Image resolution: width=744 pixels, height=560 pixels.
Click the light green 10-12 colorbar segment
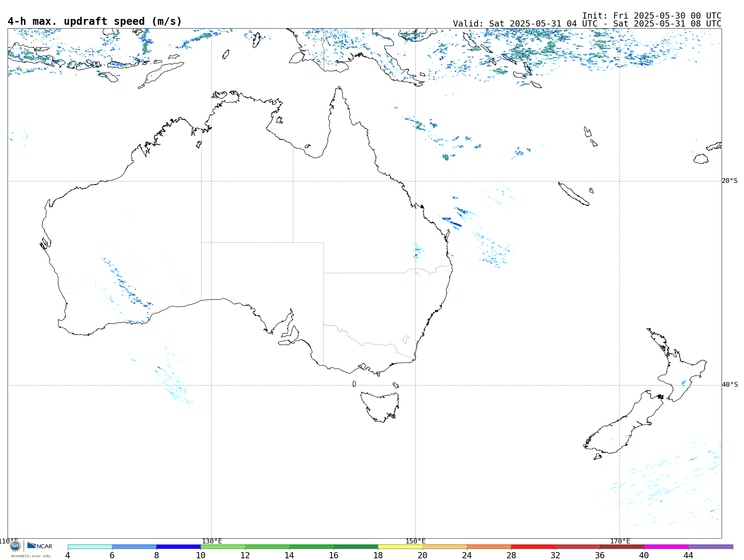tap(223, 547)
